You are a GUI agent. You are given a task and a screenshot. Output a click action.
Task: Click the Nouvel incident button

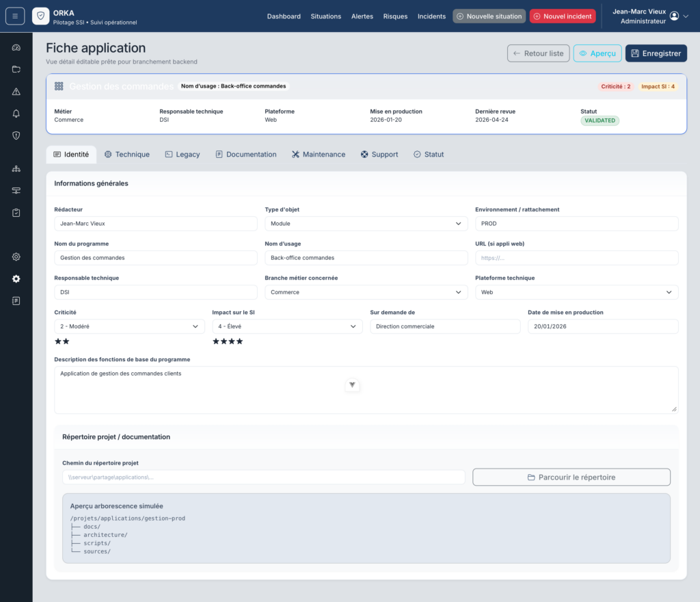click(x=563, y=16)
